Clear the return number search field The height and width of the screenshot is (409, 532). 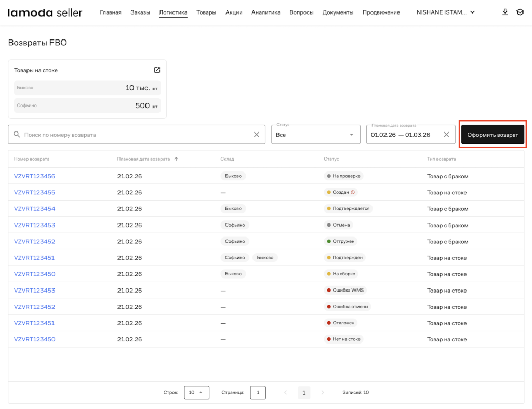(257, 135)
